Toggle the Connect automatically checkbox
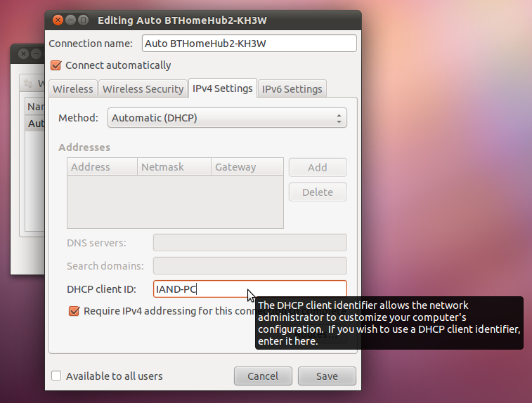Image resolution: width=532 pixels, height=403 pixels. [x=56, y=65]
